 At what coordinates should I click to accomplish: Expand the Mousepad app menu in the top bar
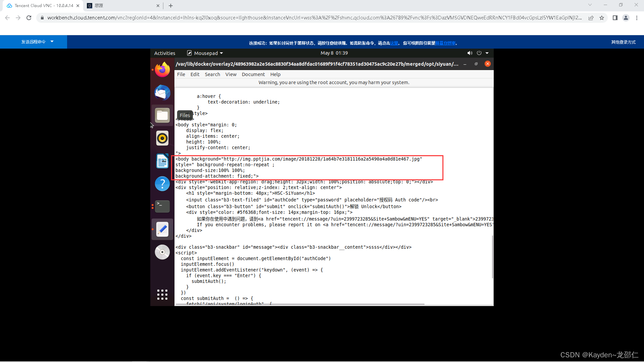click(205, 53)
